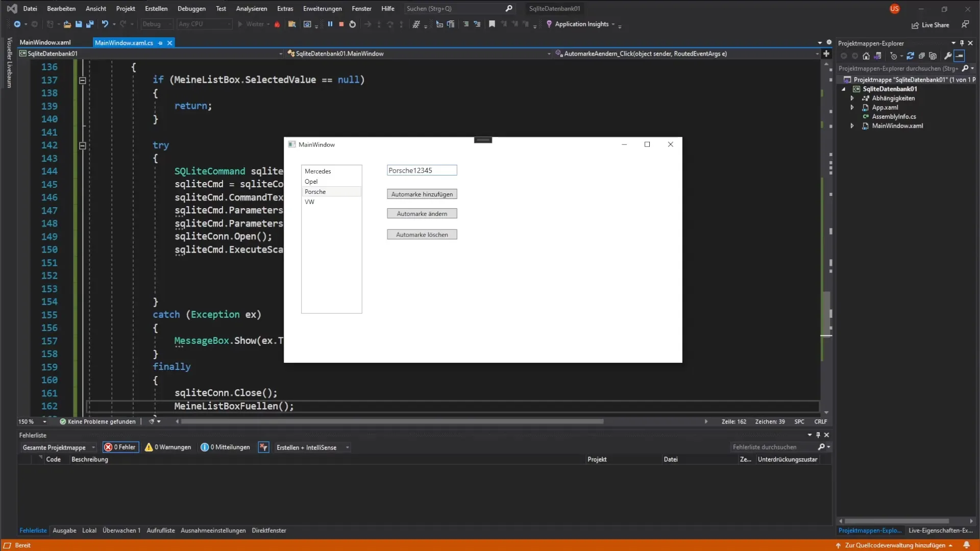
Task: Click the Save file toolbar icon
Action: pos(79,24)
